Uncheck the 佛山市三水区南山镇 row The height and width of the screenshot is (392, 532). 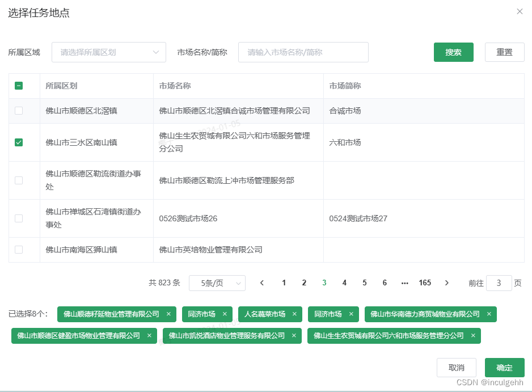17,142
